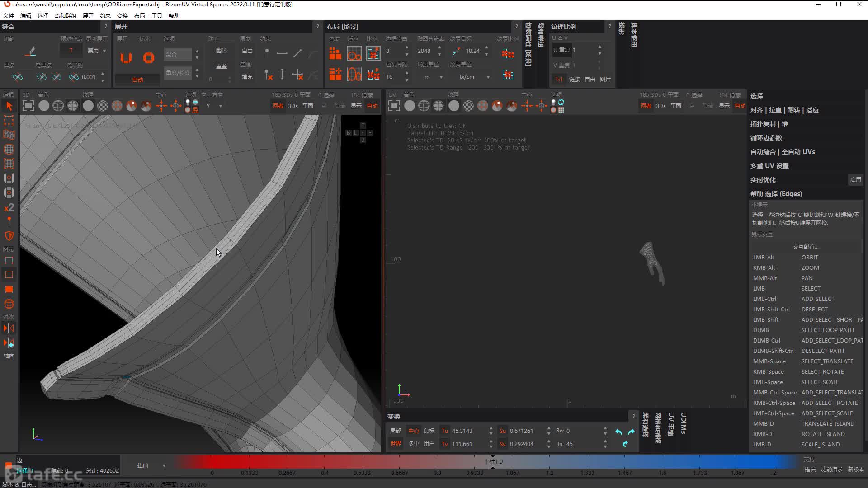Select checker texture icon in UV viewport
Image resolution: width=868 pixels, height=488 pixels.
(468, 106)
